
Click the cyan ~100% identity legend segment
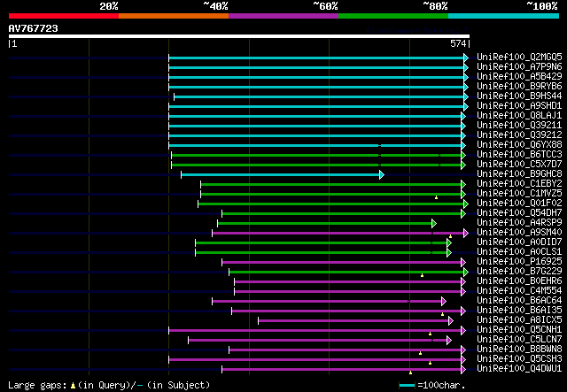(x=504, y=16)
